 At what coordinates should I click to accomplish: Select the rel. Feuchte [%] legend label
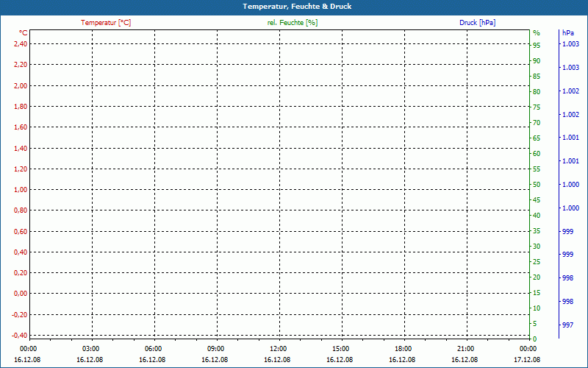(293, 23)
